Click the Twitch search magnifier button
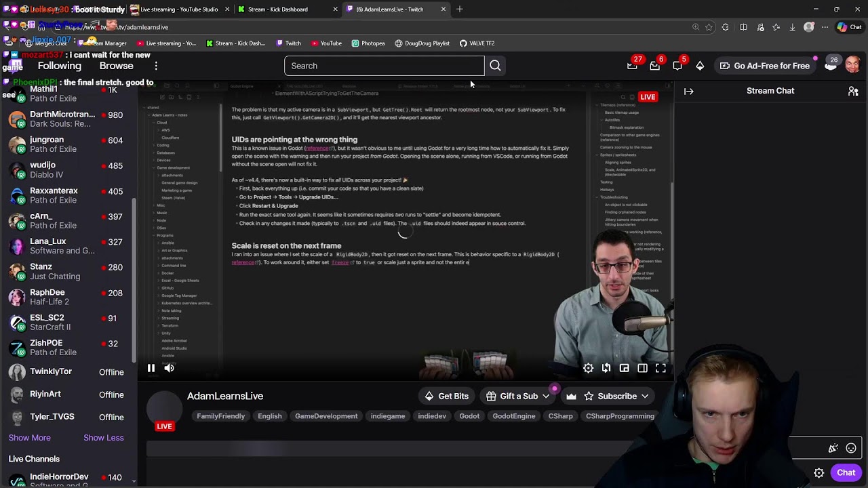This screenshot has height=488, width=868. pos(495,66)
